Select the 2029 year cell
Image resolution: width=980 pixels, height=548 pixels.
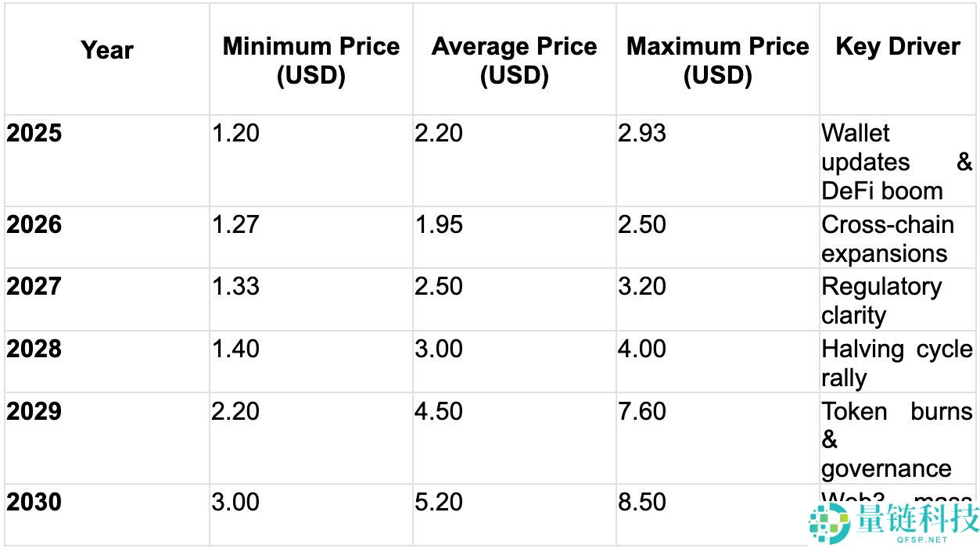click(34, 411)
